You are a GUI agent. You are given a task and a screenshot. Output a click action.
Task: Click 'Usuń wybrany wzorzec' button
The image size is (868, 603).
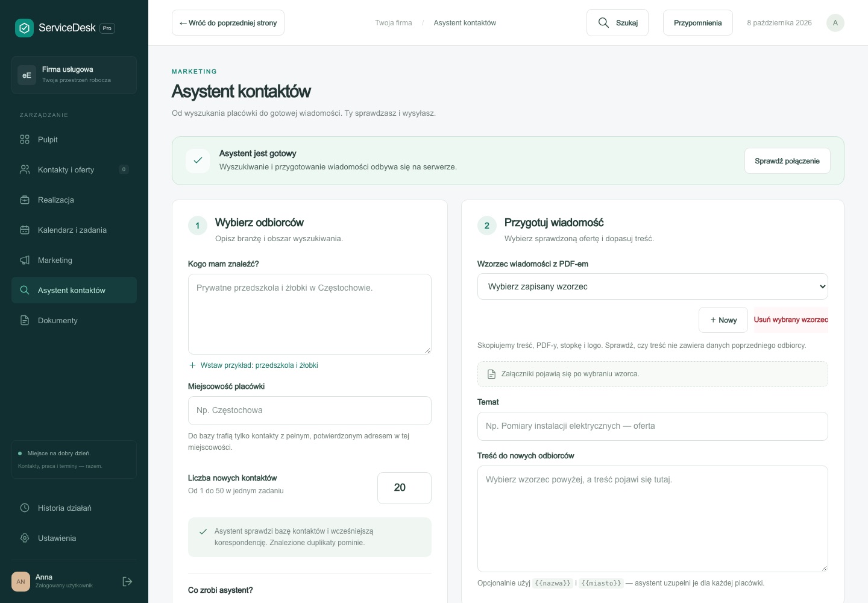coord(791,320)
